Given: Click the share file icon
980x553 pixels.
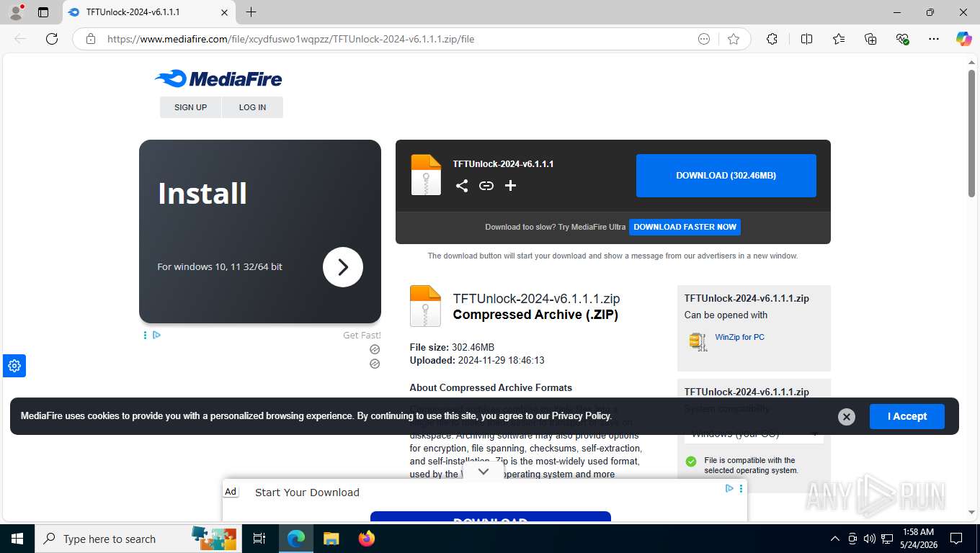Looking at the screenshot, I should [462, 186].
